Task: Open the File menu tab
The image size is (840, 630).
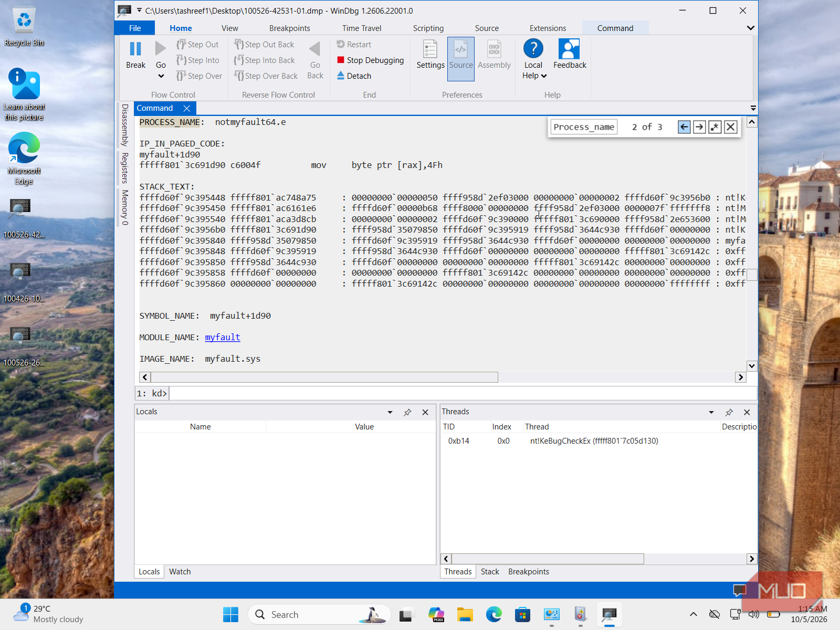Action: tap(135, 28)
